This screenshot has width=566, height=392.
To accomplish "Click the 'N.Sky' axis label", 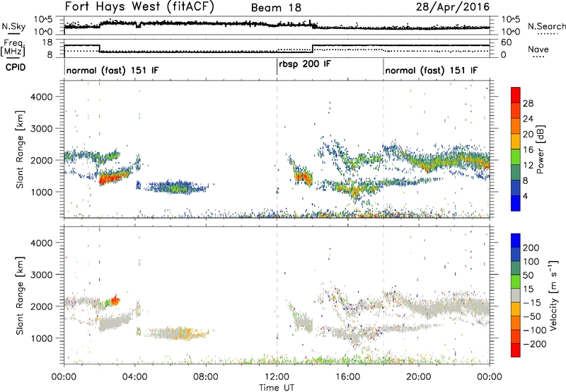I will 13,26.
